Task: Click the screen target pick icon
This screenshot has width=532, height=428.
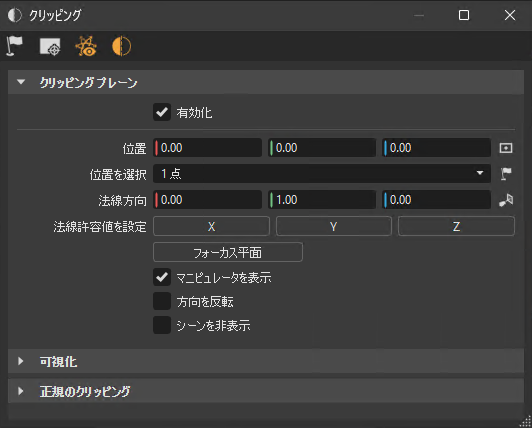Action: coord(50,46)
